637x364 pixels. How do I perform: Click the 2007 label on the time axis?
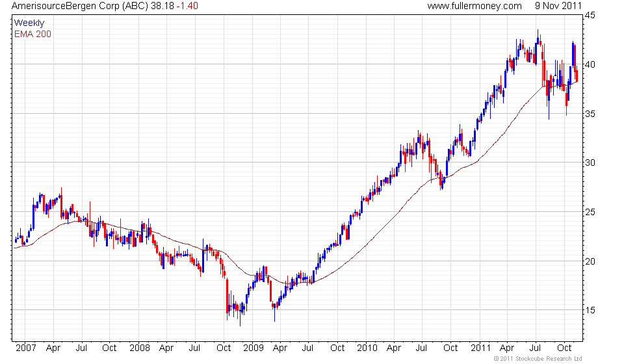pos(26,348)
